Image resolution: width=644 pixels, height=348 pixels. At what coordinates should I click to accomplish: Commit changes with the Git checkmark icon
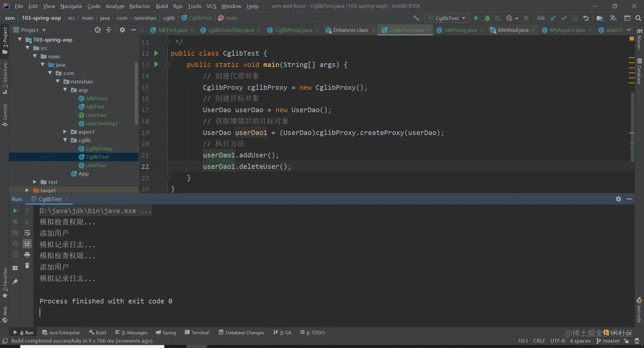(564, 18)
